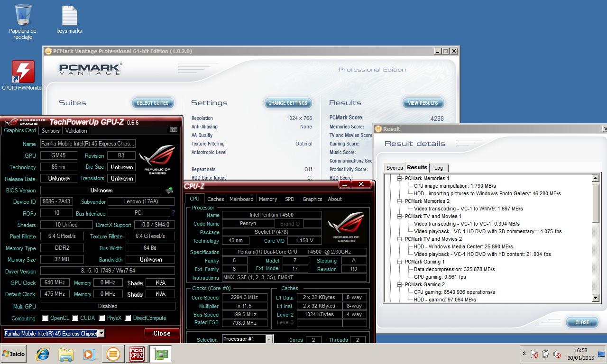Click 'Data decompression: 325.878 MB/s' row

454,269
